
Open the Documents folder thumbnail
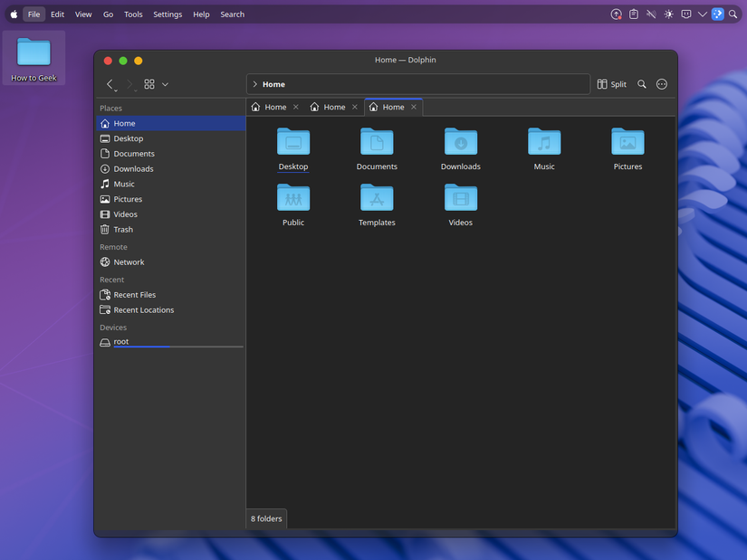(377, 142)
